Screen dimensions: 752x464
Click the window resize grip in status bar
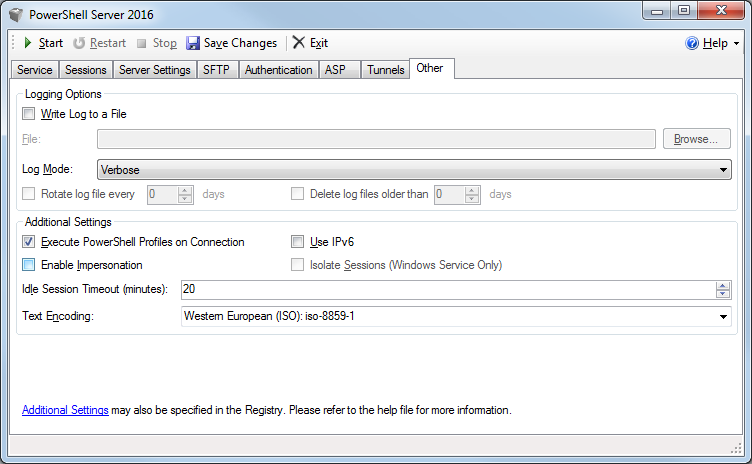[736, 449]
